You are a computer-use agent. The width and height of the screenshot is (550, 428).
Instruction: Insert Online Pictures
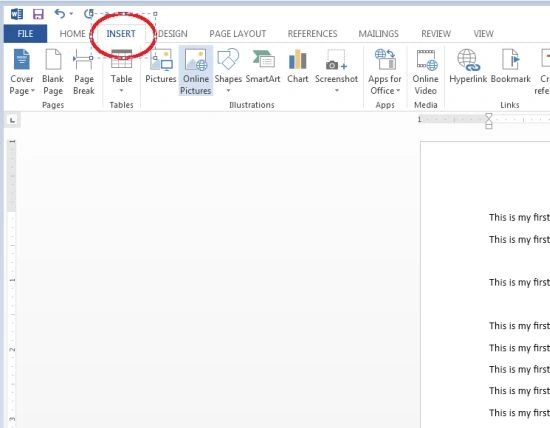196,71
